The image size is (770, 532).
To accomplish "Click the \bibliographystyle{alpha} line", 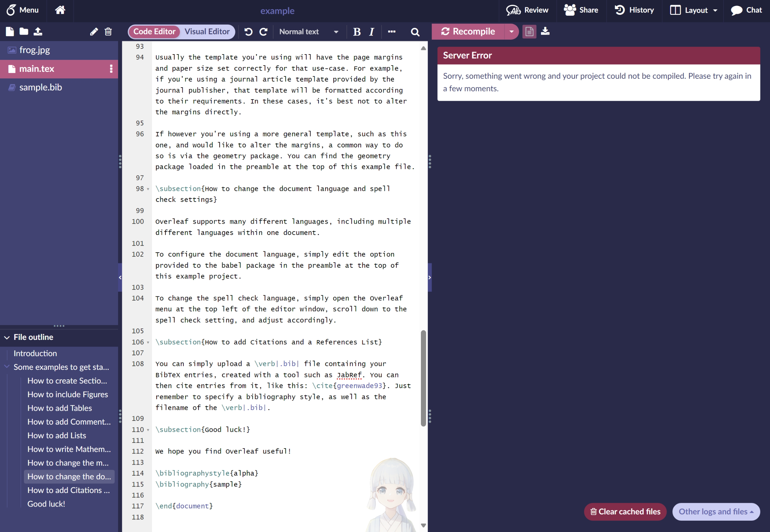I will tap(207, 473).
